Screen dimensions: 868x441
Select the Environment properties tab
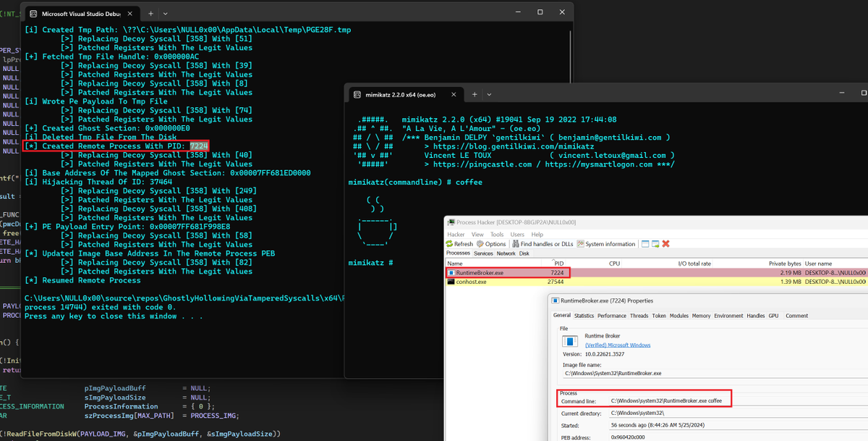coord(728,316)
